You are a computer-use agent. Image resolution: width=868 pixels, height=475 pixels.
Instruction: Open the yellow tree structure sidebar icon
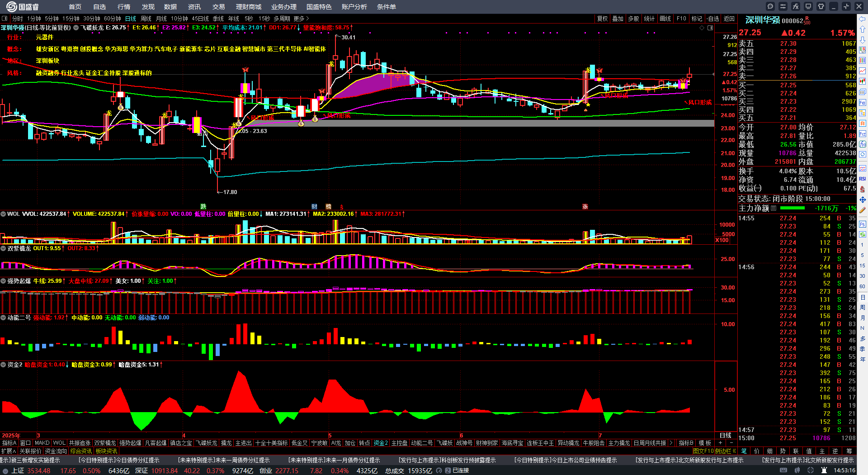click(863, 113)
